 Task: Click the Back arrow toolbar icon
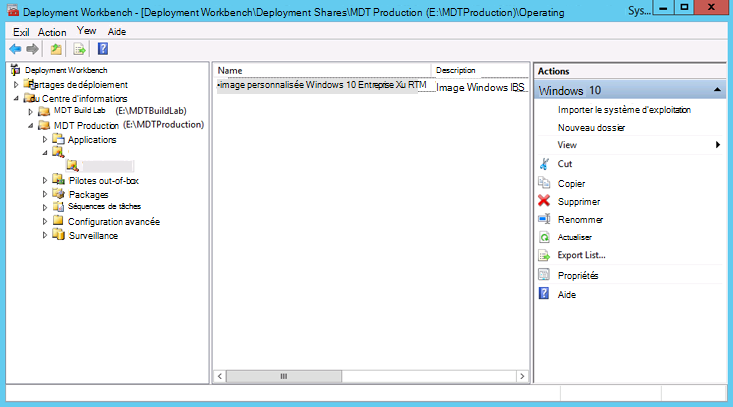click(15, 49)
